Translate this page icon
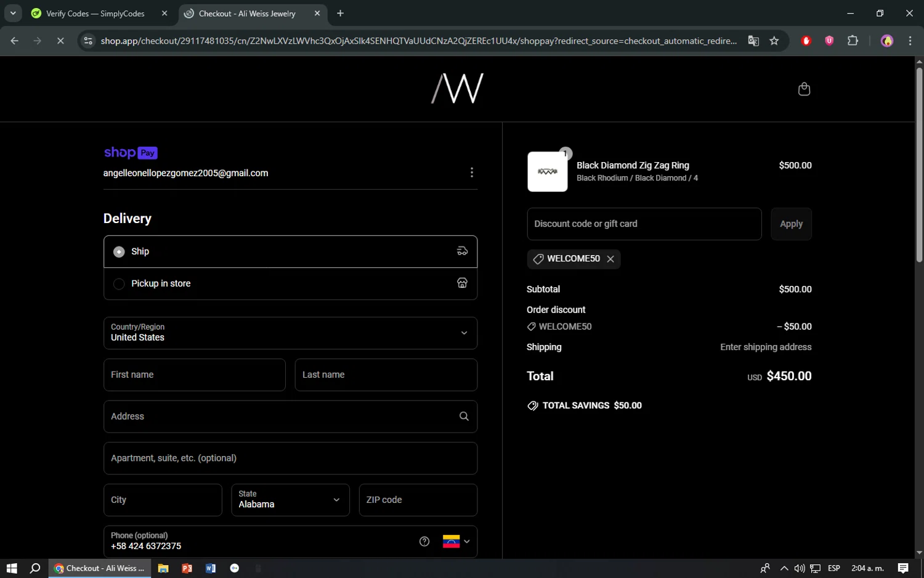Image resolution: width=924 pixels, height=578 pixels. (x=753, y=41)
